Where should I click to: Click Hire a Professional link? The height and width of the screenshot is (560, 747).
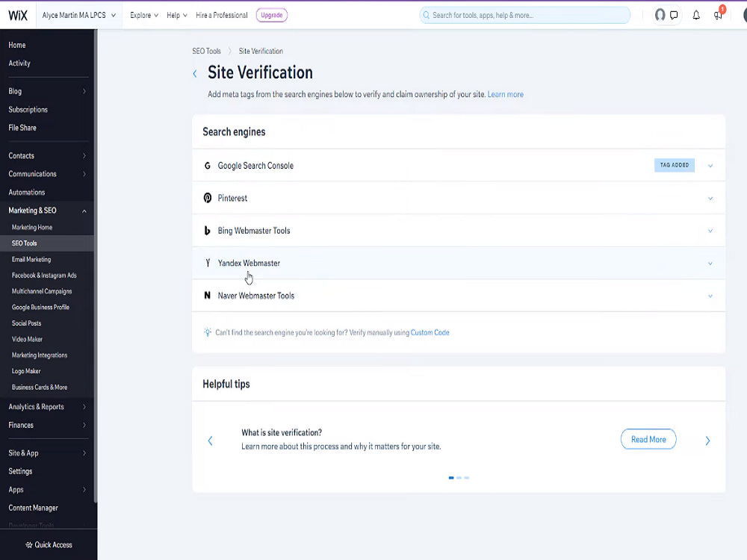pyautogui.click(x=222, y=15)
